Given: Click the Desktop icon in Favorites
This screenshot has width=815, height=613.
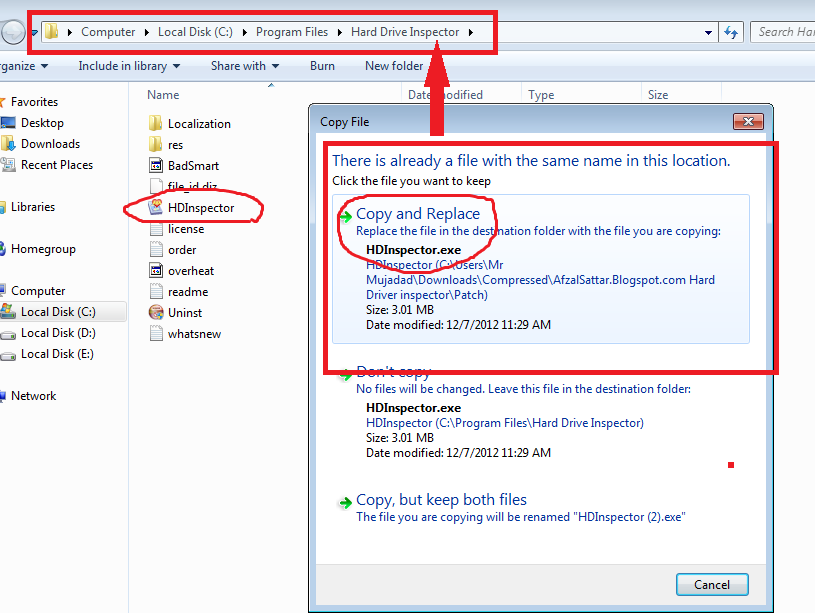Looking at the screenshot, I should click(x=8, y=123).
